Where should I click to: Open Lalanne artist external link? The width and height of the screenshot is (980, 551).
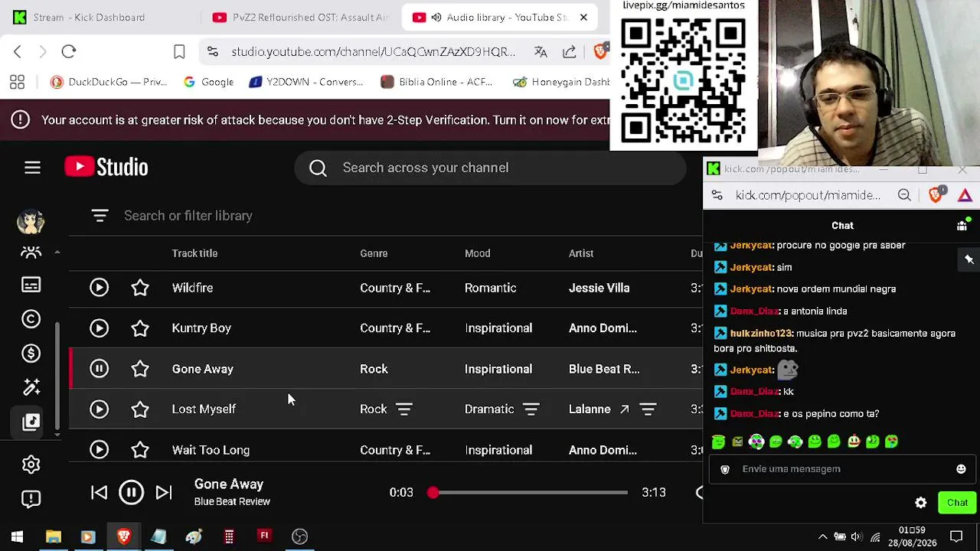coord(624,409)
